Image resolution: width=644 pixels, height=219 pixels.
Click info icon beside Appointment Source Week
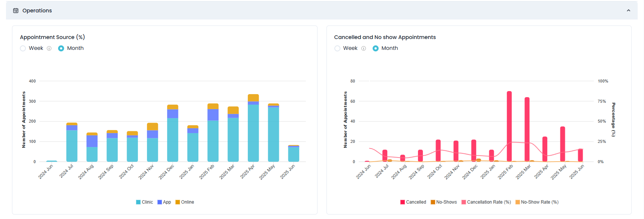(x=49, y=48)
